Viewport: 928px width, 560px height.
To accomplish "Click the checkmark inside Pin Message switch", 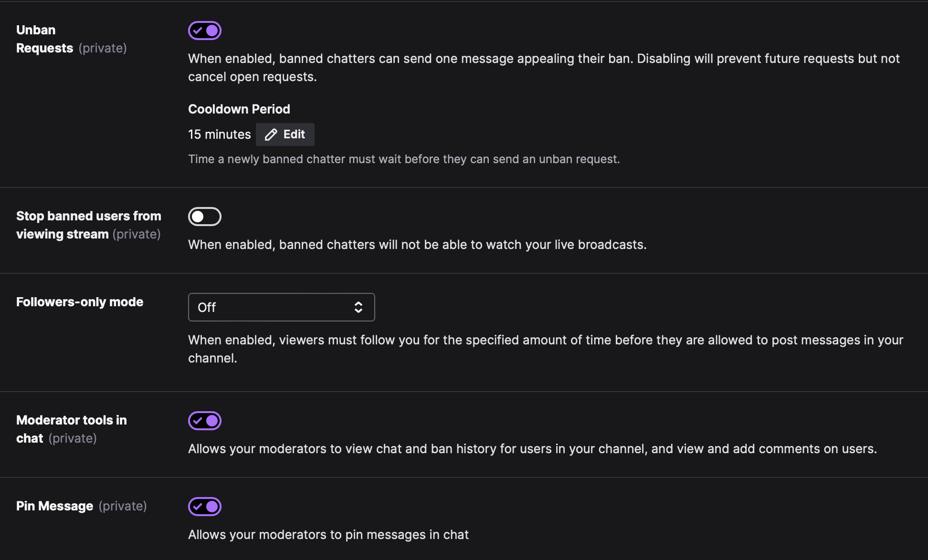I will 198,507.
